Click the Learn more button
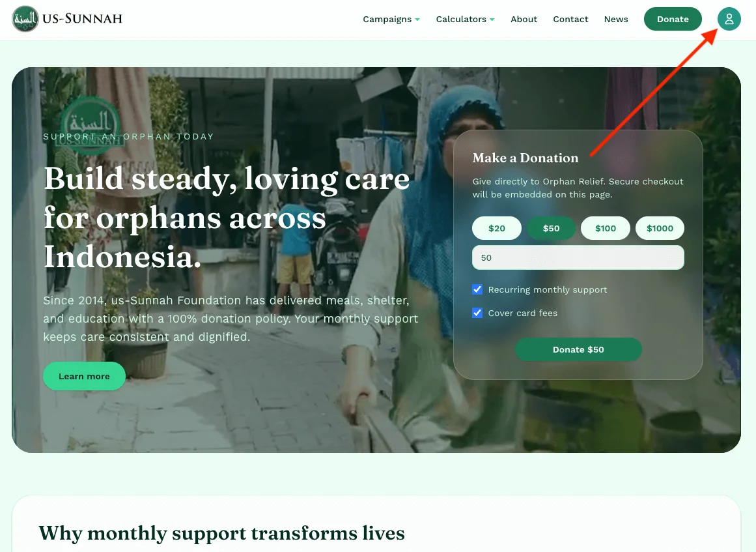The width and height of the screenshot is (756, 552). (85, 377)
